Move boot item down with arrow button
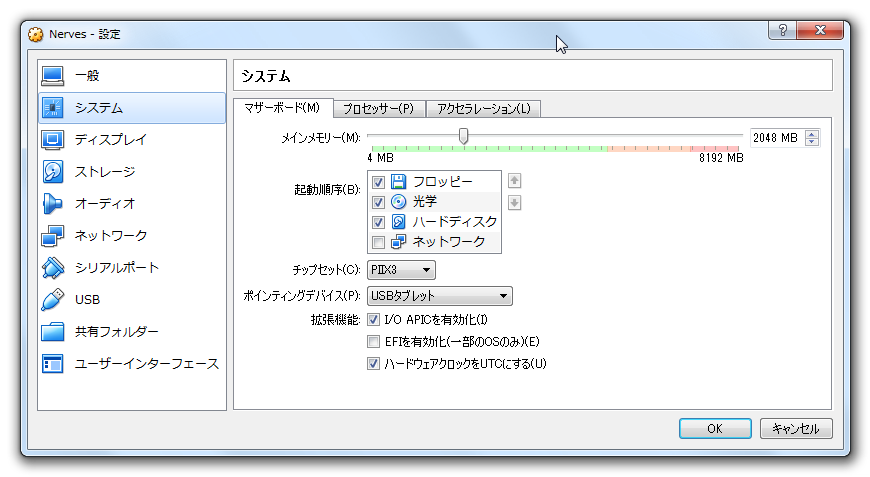Screen dimensions: 870x477 tap(514, 202)
